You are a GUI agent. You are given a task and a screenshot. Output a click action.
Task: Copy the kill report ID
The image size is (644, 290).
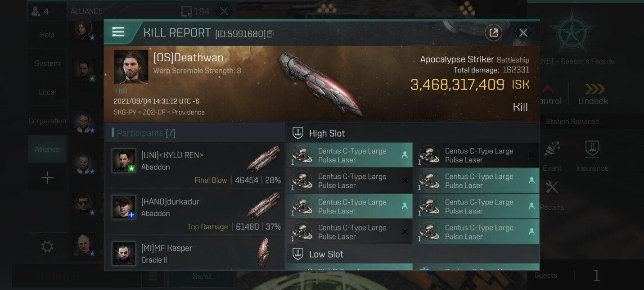click(x=270, y=34)
